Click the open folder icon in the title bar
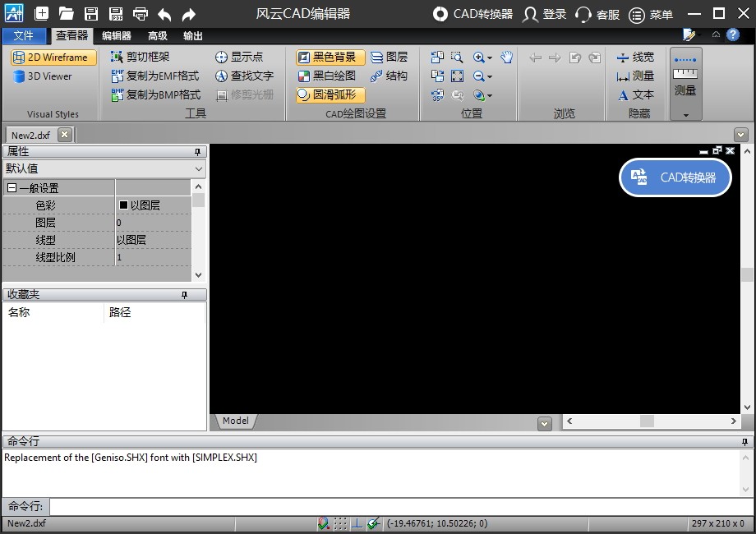The width and height of the screenshot is (756, 534). point(67,14)
